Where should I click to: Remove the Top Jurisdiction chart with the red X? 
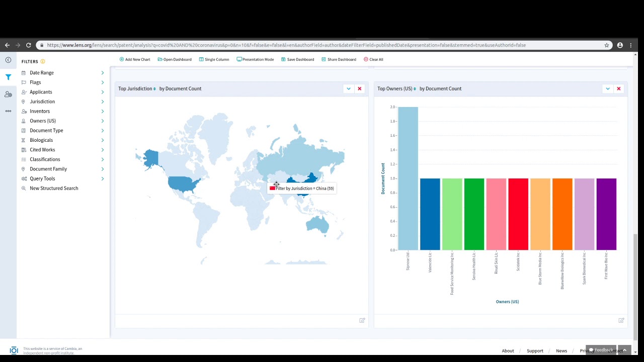point(359,88)
